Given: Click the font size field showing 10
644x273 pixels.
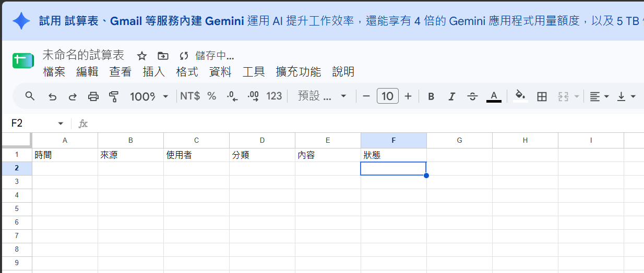Looking at the screenshot, I should tap(387, 96).
